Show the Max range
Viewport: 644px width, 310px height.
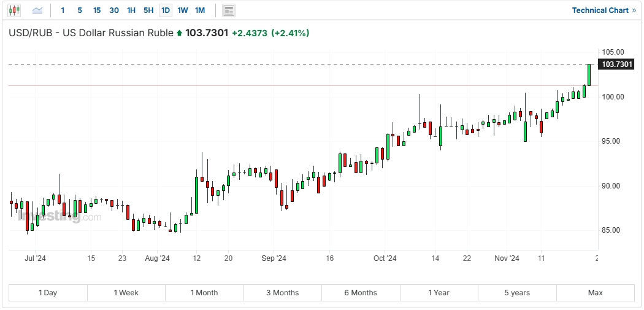pyautogui.click(x=595, y=293)
